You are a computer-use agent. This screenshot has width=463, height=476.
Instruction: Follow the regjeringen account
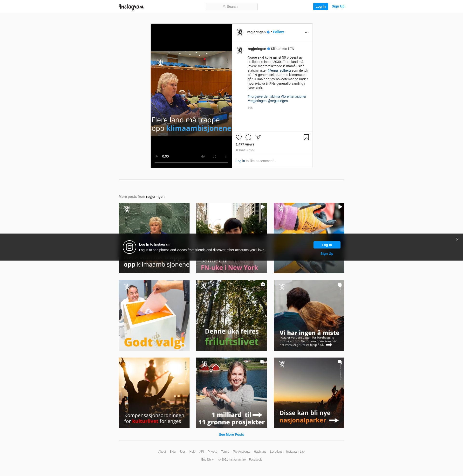tap(279, 32)
